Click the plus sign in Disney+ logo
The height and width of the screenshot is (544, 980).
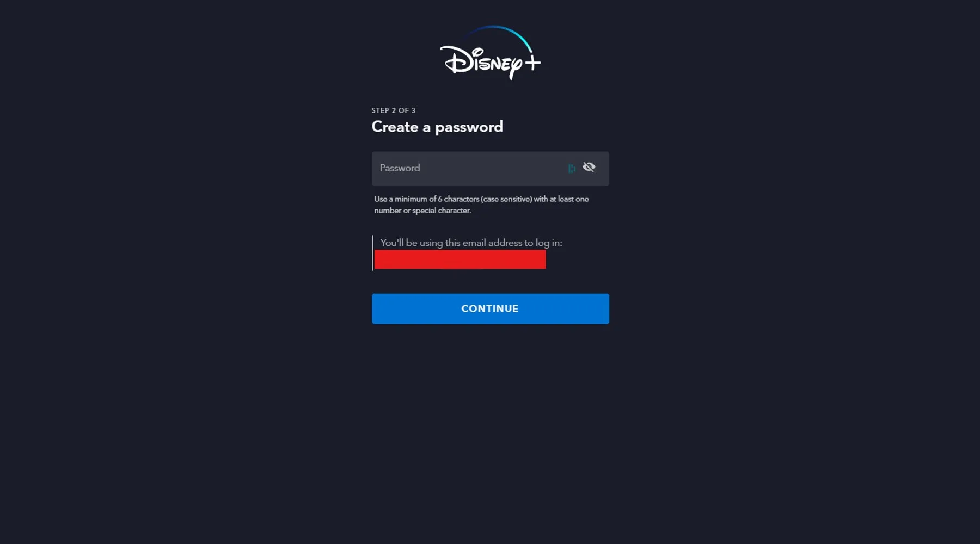click(x=532, y=63)
